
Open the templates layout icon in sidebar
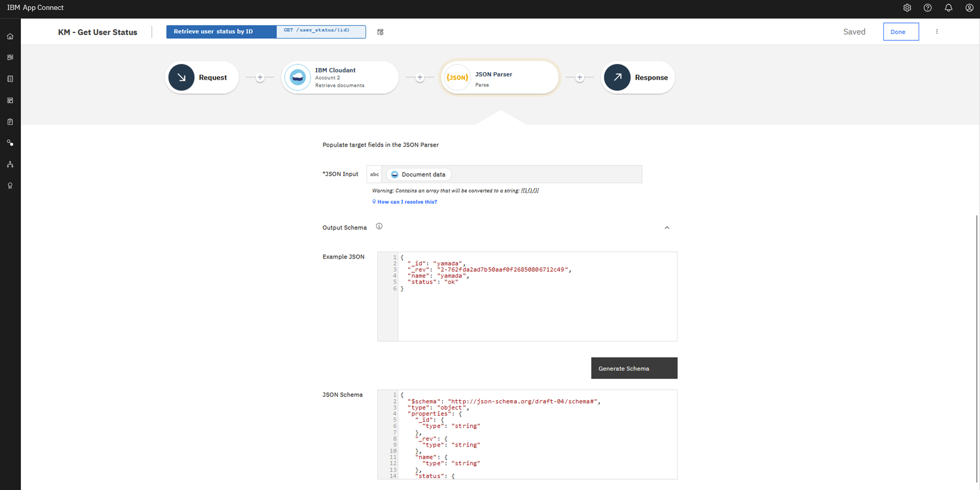tap(10, 101)
